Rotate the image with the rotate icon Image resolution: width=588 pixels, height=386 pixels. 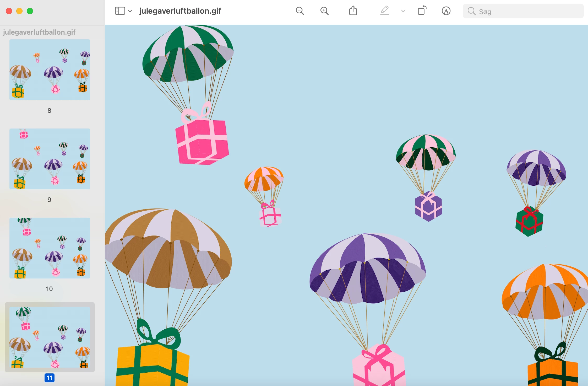pyautogui.click(x=422, y=11)
